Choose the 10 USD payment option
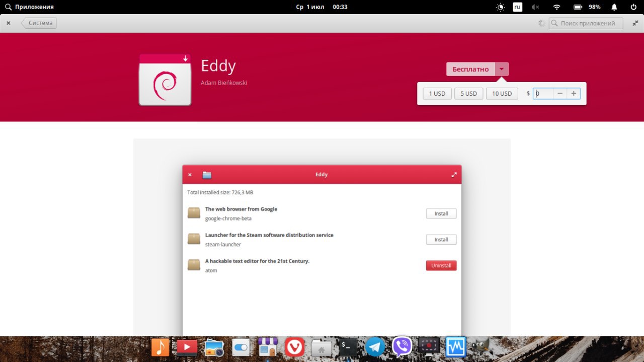The width and height of the screenshot is (644, 362). (x=502, y=94)
